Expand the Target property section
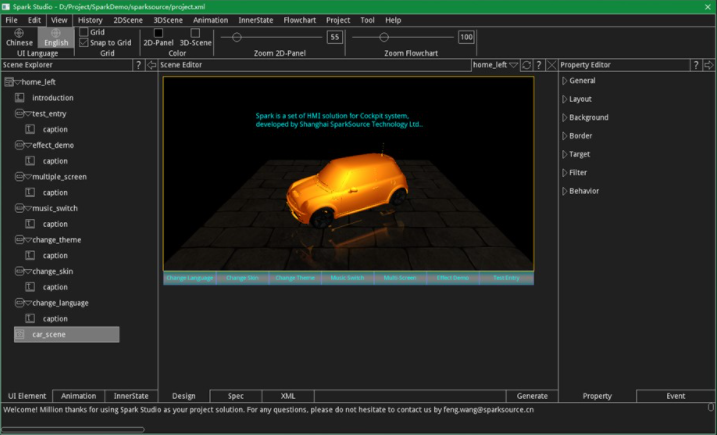The image size is (717, 435). point(565,154)
